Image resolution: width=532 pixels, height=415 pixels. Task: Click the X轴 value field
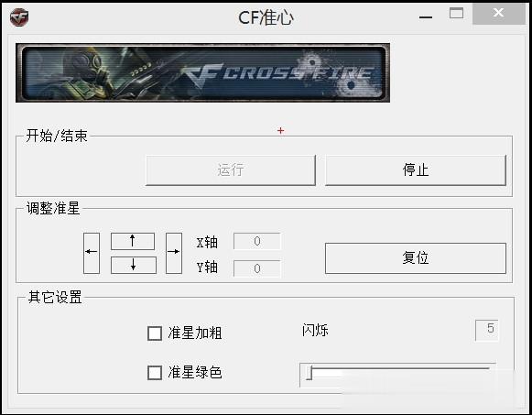coord(257,241)
